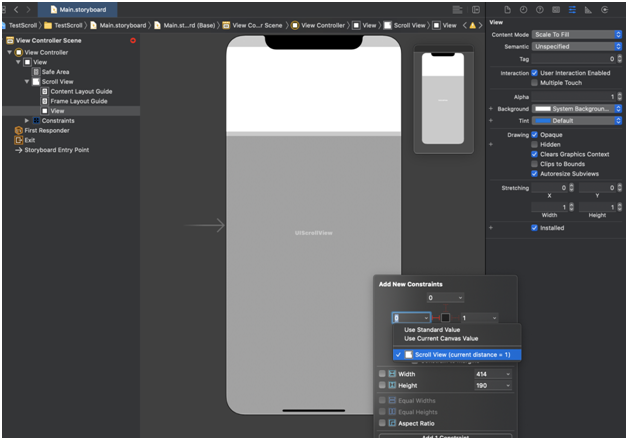Viewport: 628px width, 440px height.
Task: Open the Tint color dropdown
Action: pos(577,121)
